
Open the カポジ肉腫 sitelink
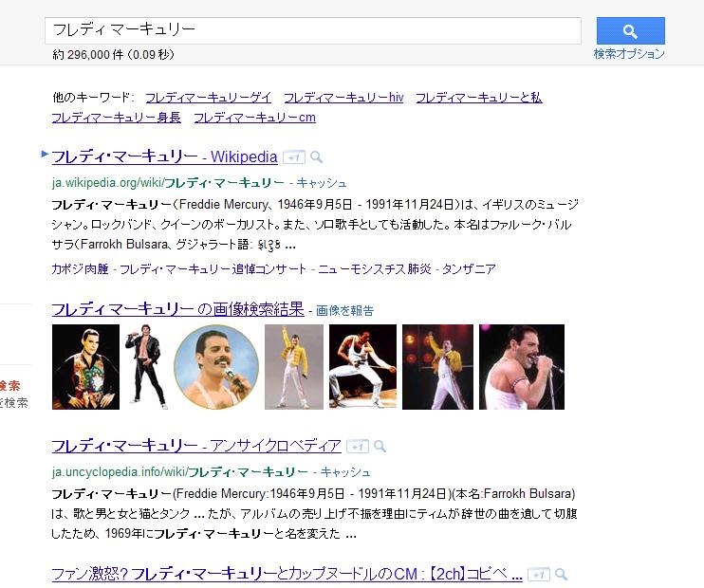pos(81,268)
